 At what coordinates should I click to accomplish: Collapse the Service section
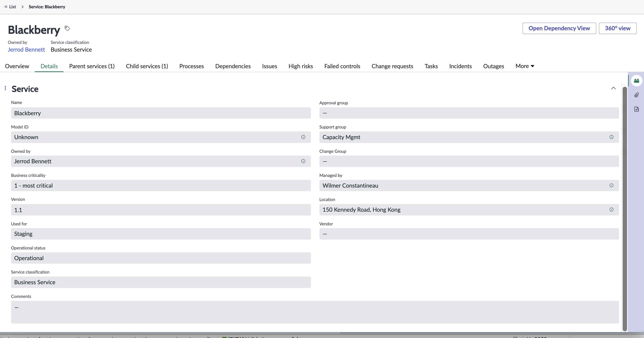613,88
